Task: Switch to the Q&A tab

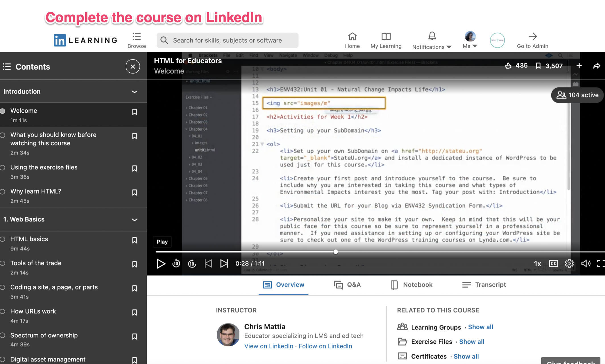Action: (347, 285)
